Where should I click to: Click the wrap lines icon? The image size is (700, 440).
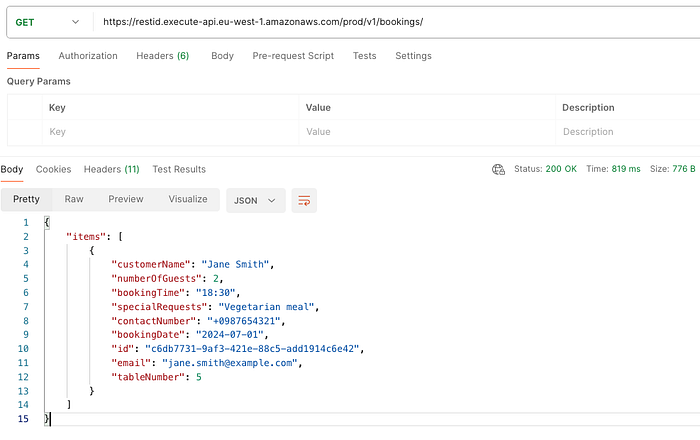[x=304, y=200]
